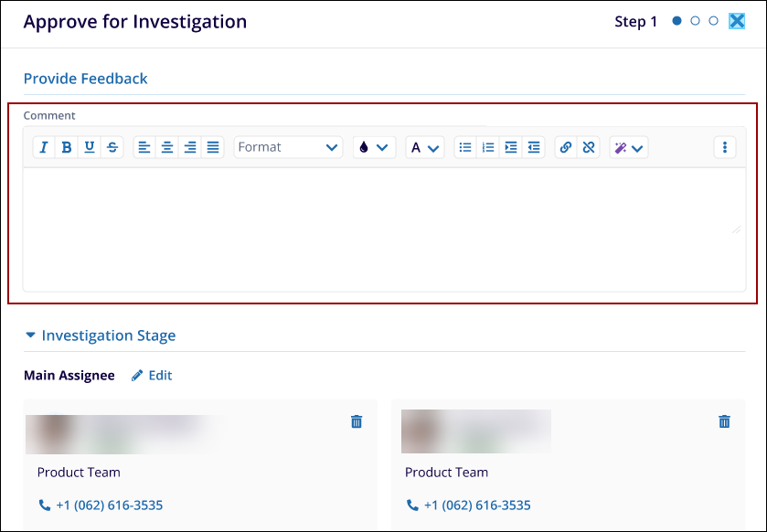Toggle underline formatting

click(90, 147)
